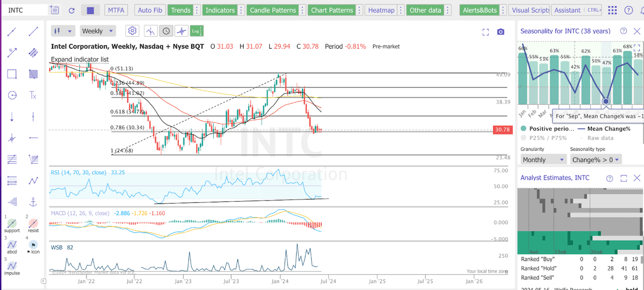Take a chart snapshot with camera icon

[x=501, y=32]
